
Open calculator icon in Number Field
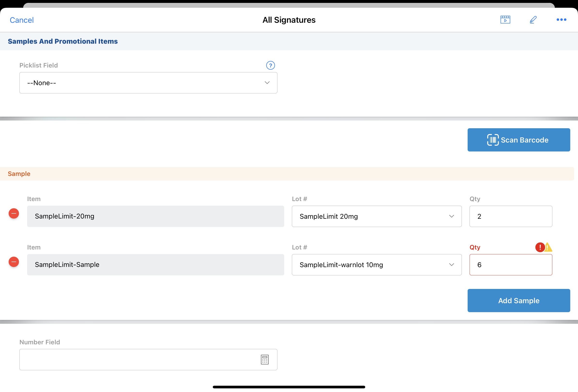tap(265, 359)
